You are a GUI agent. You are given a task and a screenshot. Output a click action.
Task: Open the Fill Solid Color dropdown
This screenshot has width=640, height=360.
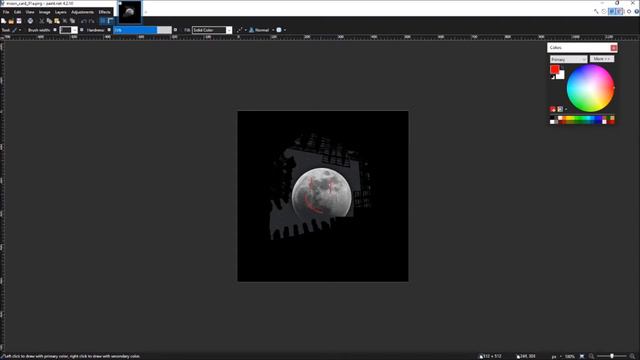[212, 30]
